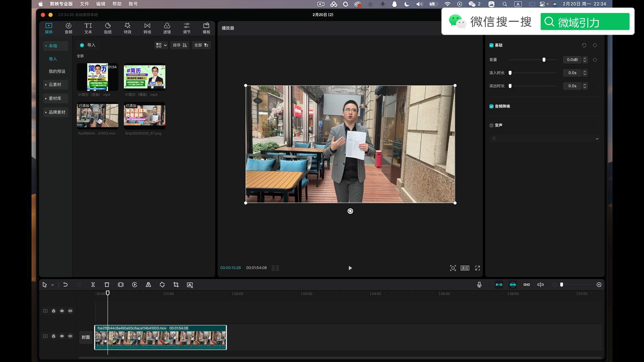
Task: Open the 全部 filter dropdown
Action: tap(201, 45)
